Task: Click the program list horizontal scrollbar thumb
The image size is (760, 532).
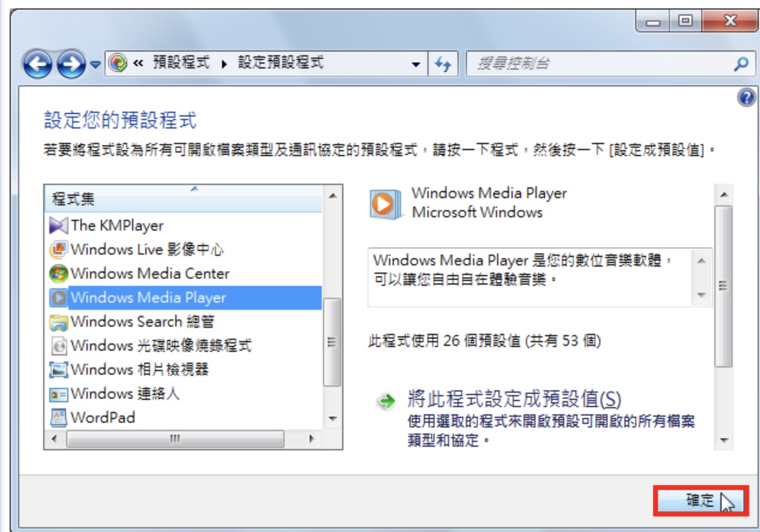Action: pos(175,439)
